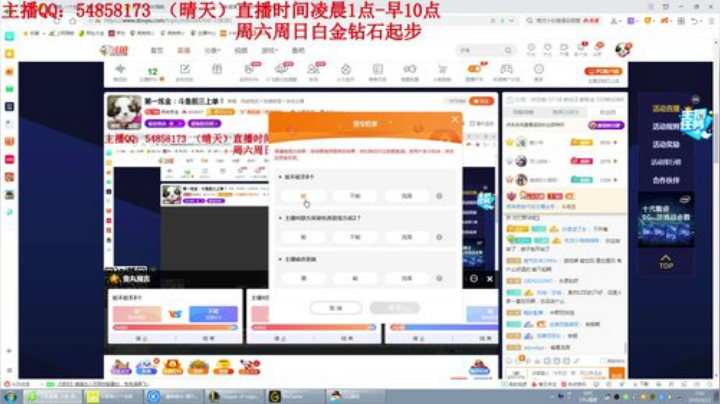Viewport: 720px width, 404px height.
Task: Open the follow heart icon in header
Action: (x=547, y=49)
